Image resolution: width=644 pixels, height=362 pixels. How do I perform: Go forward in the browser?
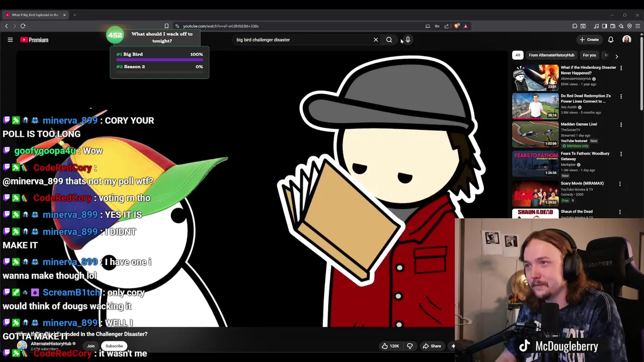click(15, 26)
